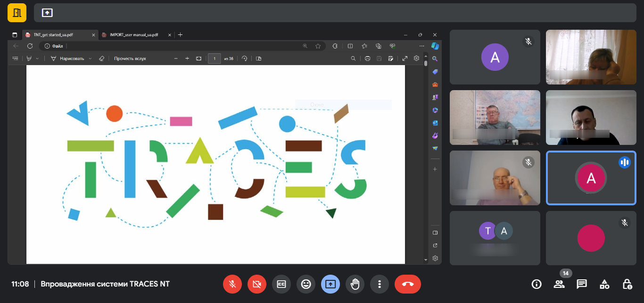The width and height of the screenshot is (644, 303).
Task: Rotate the PDF page
Action: [x=245, y=59]
